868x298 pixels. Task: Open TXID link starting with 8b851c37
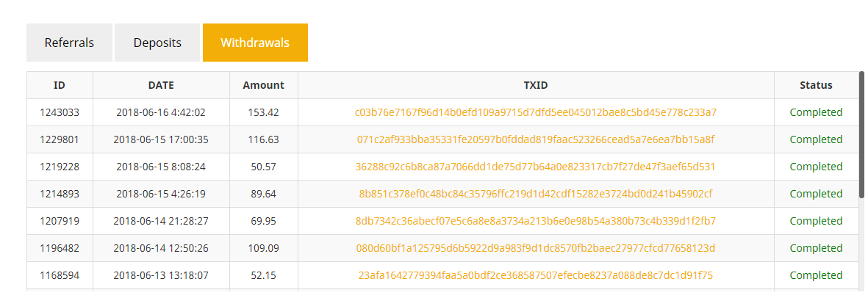[535, 194]
